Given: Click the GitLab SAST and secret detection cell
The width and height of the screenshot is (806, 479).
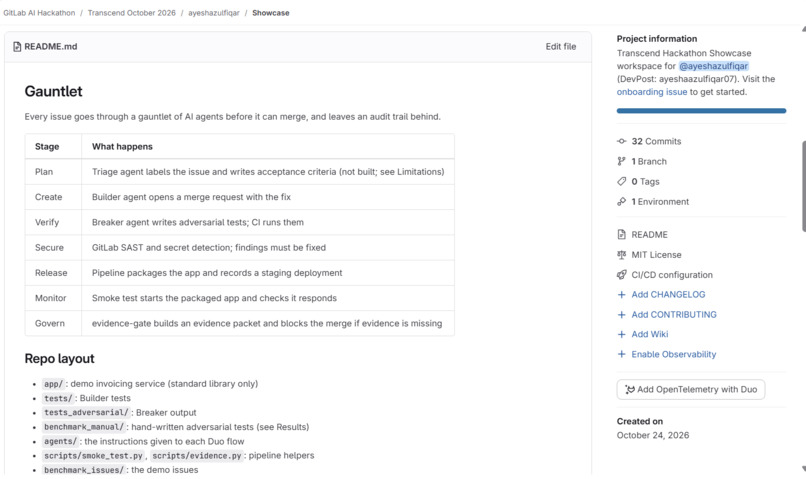Looking at the screenshot, I should pyautogui.click(x=268, y=247).
